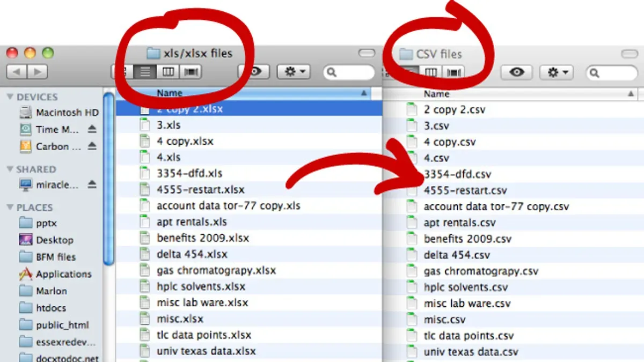
Task: Switch left window to list view
Action: click(x=145, y=71)
